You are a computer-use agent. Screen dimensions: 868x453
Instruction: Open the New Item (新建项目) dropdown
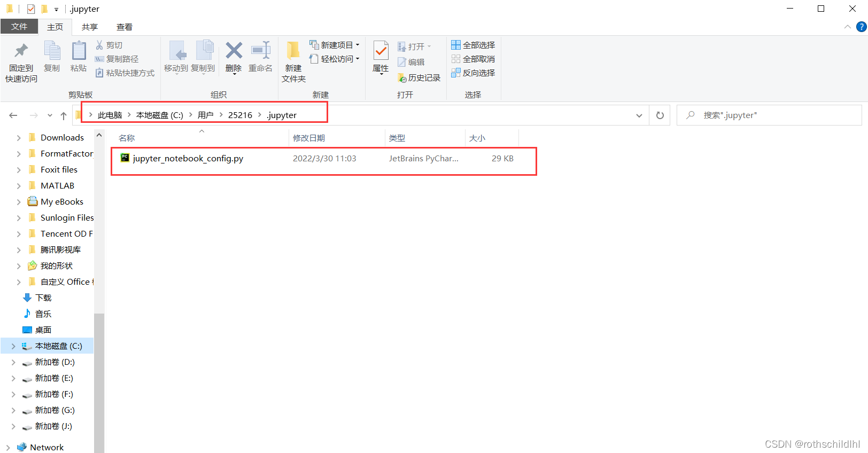[x=335, y=45]
